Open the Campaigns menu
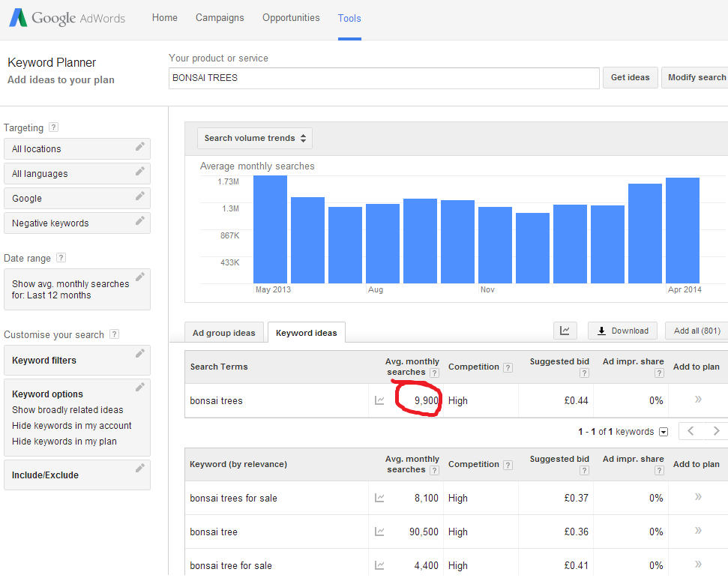This screenshot has width=728, height=578. [x=220, y=18]
